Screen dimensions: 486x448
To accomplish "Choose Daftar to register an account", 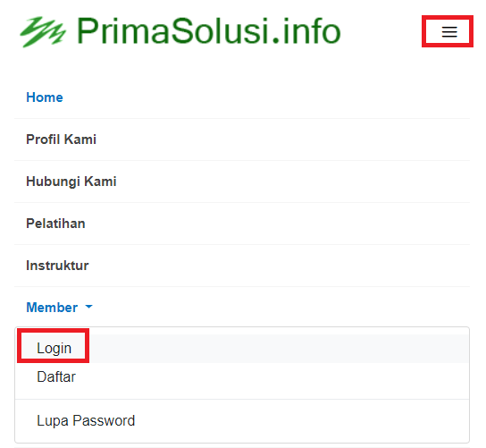I will click(x=56, y=377).
